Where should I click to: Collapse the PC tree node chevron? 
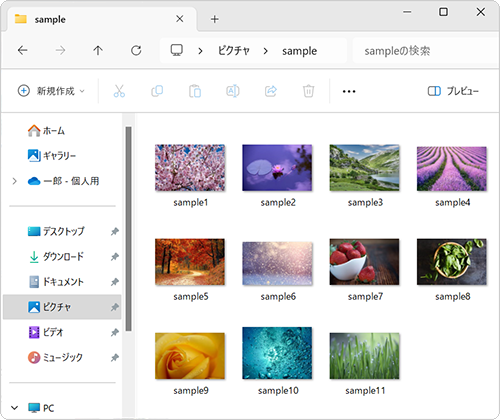click(14, 408)
